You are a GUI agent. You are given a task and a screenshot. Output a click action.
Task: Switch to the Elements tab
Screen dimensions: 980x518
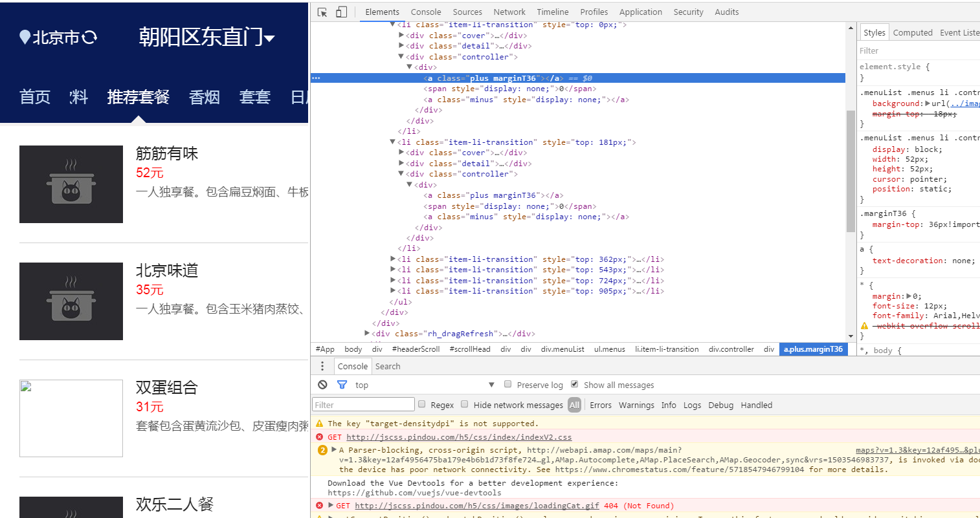(382, 12)
